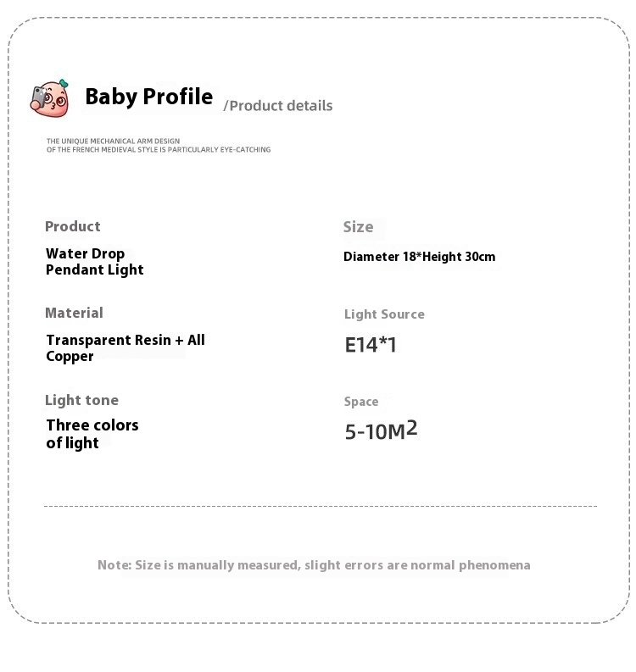The width and height of the screenshot is (636, 672).
Task: Click the 'Unique mechanical arm design' tagline line
Action: 113,141
